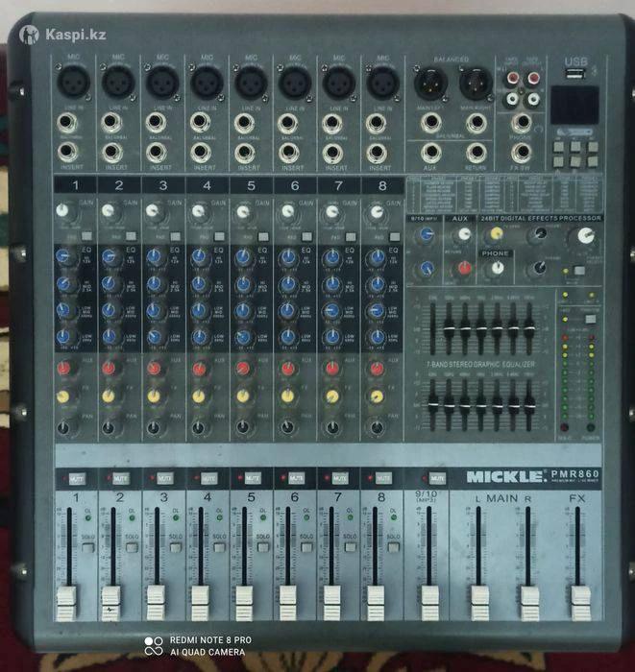This screenshot has height=672, width=635.
Task: Touch the red AUX knob on channel 7
Action: click(331, 368)
